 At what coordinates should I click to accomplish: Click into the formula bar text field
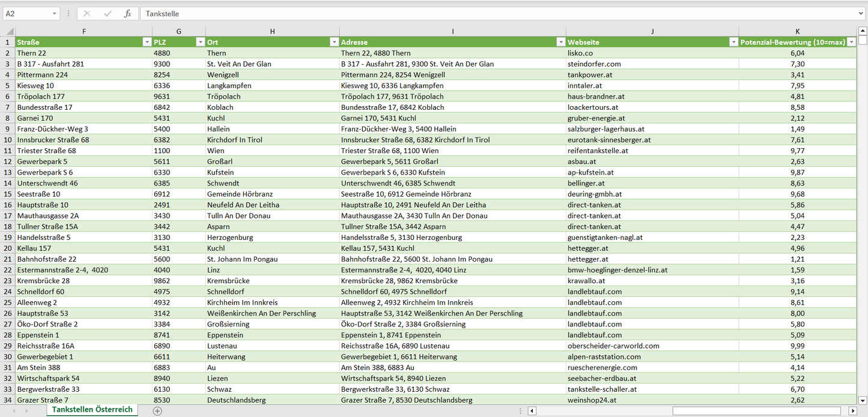tap(499, 14)
